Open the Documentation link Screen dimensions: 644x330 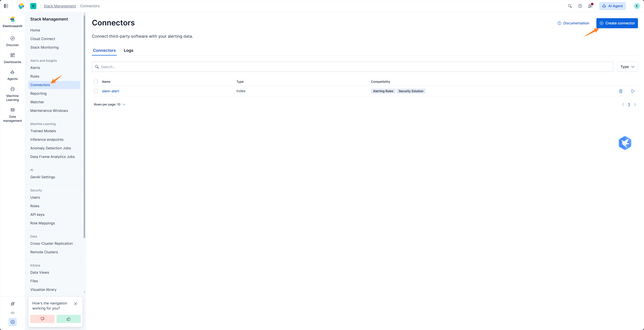(573, 23)
